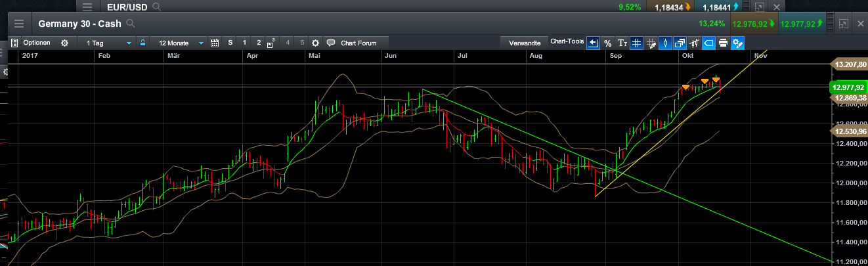Screen dimensions: 868x266
Task: Pop out the EUR/USD window
Action: point(760,7)
